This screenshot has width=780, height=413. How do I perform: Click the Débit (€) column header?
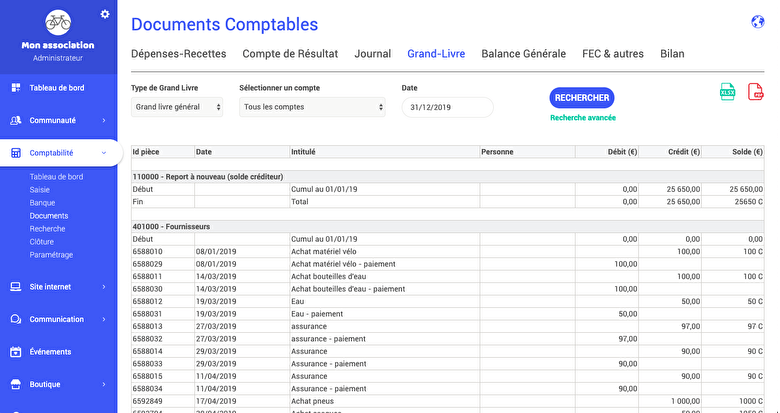tap(607, 152)
